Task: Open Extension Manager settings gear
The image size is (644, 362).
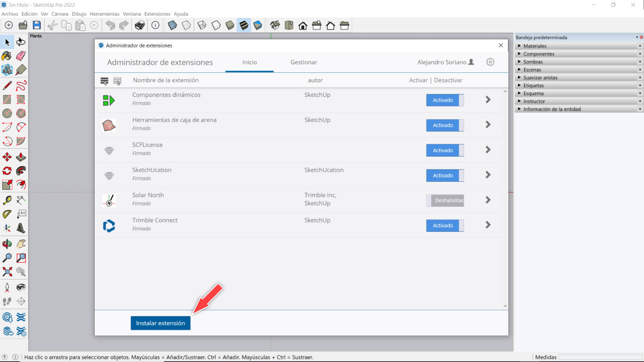Action: click(490, 62)
